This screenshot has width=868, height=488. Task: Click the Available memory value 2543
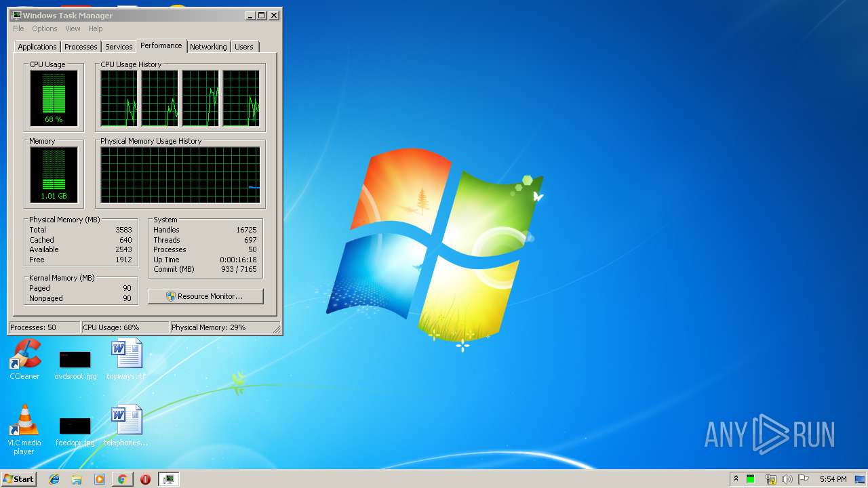tap(123, 249)
